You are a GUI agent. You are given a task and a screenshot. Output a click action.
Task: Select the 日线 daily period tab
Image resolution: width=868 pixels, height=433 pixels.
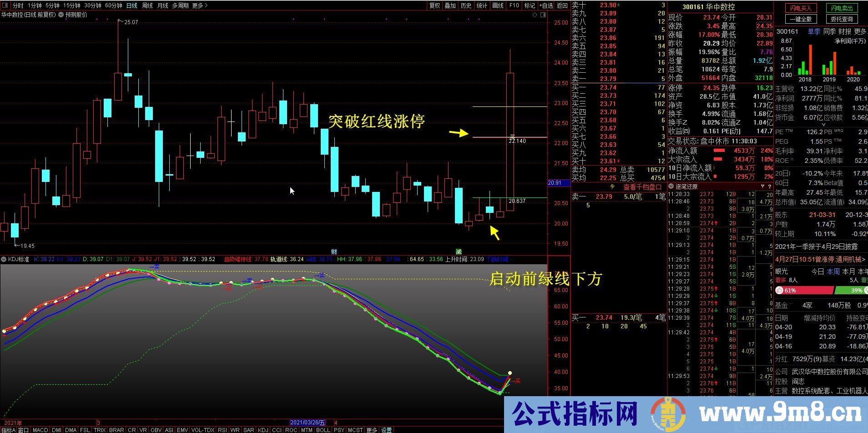pyautogui.click(x=131, y=5)
